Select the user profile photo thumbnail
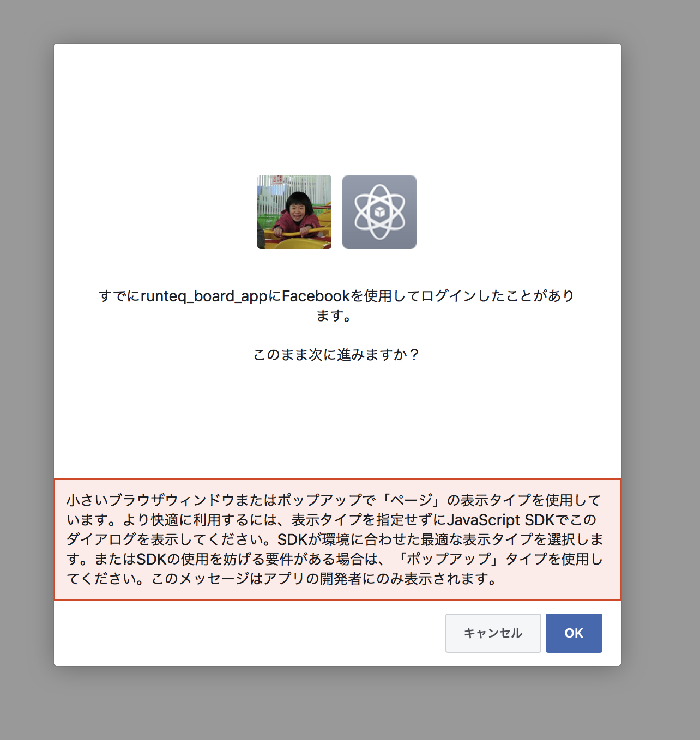Viewport: 700px width, 740px height. coord(294,212)
